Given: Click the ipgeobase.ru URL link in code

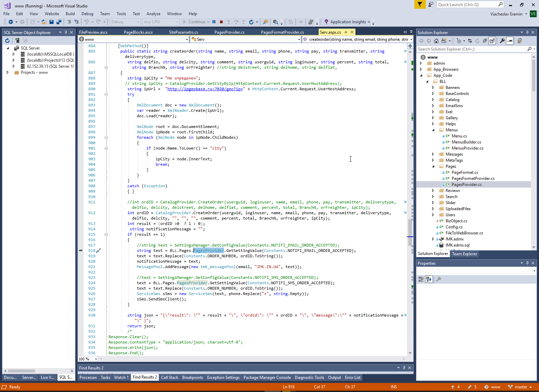Looking at the screenshot, I should [205, 89].
